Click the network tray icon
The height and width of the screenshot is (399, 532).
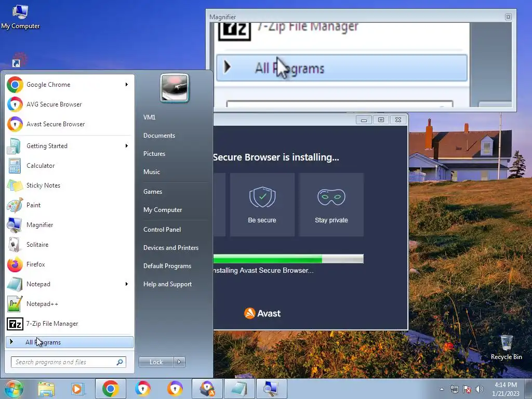[x=454, y=389]
